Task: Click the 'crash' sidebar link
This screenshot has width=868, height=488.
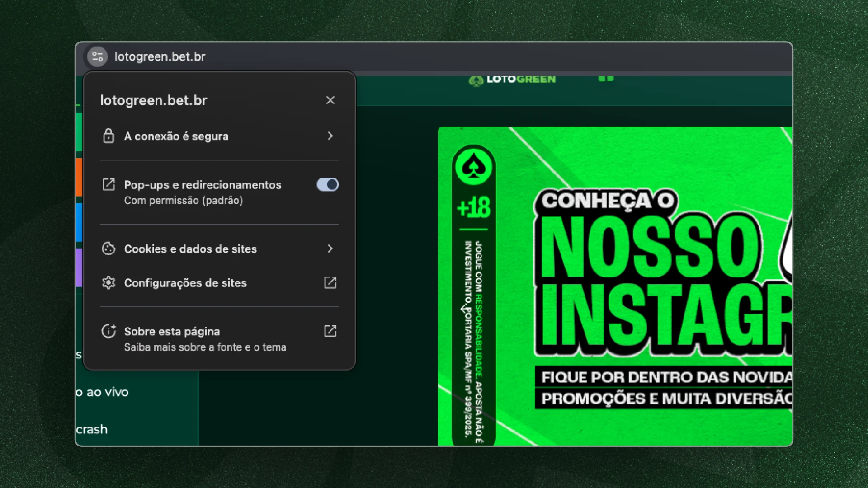Action: [x=92, y=430]
